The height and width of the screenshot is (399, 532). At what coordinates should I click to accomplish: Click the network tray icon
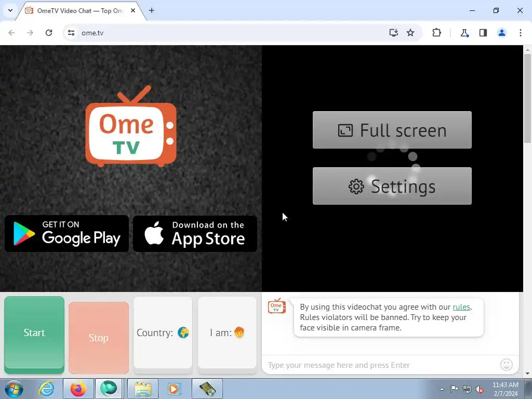467,389
